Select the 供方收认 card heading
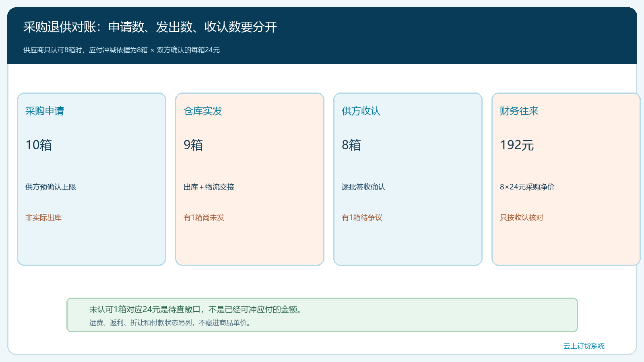Screen dimensions: 644x362 pos(361,111)
